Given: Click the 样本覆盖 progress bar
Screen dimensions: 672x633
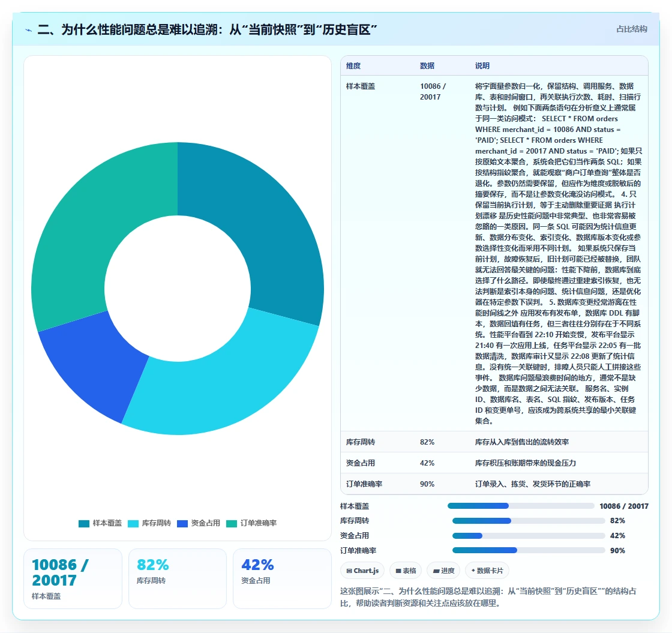Looking at the screenshot, I should (521, 506).
